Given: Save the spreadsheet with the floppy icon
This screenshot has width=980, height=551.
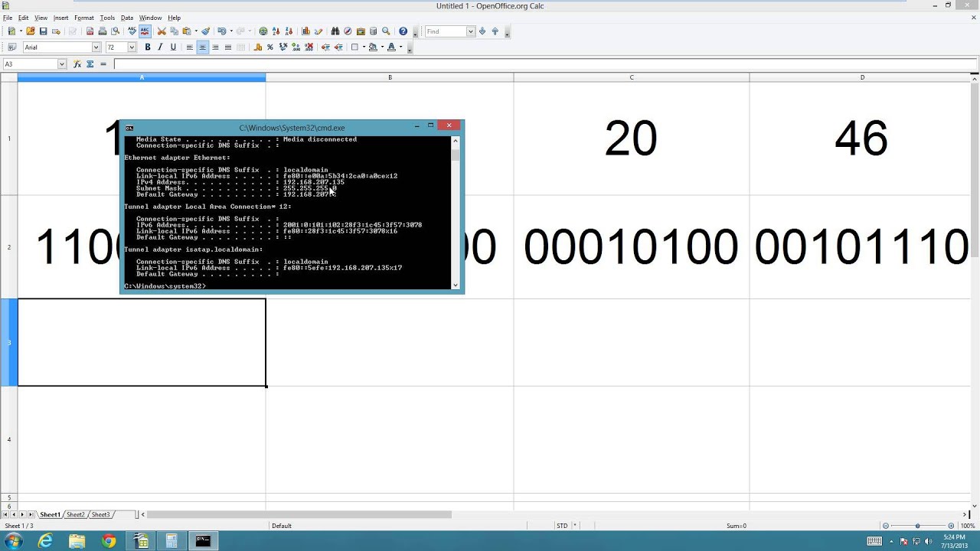Looking at the screenshot, I should [x=44, y=31].
